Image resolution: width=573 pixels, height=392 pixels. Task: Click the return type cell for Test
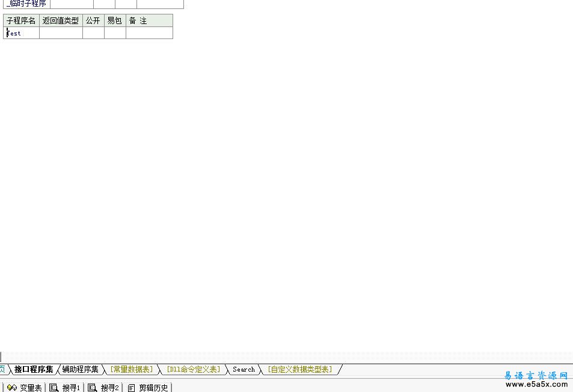point(61,33)
